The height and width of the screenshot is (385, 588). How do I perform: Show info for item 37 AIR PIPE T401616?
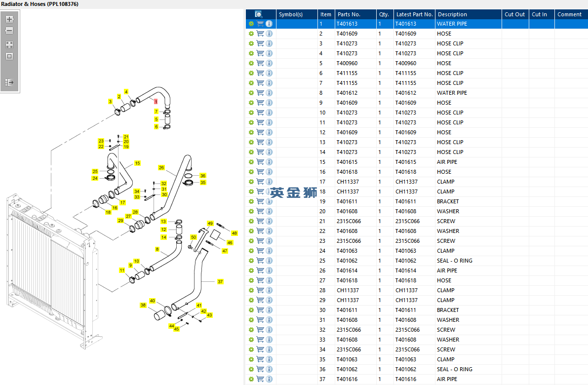click(x=269, y=380)
